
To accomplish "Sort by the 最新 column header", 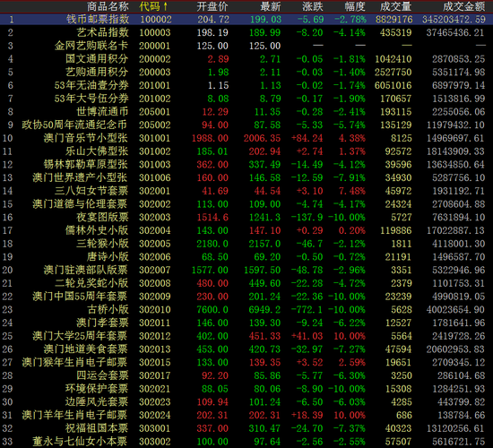I will [271, 6].
